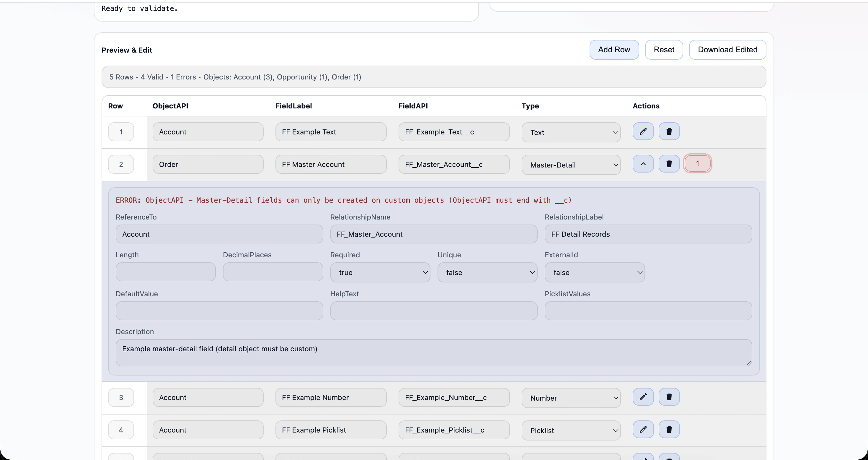Click the FF_Example_Picklist__c FieldAPI input

454,430
